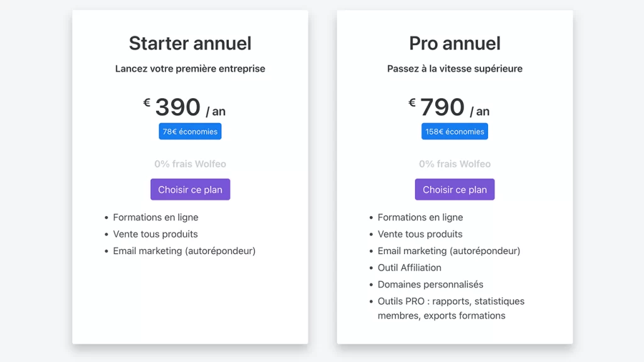644x362 pixels.
Task: Click Domaines personnalisés list item
Action: 430,285
